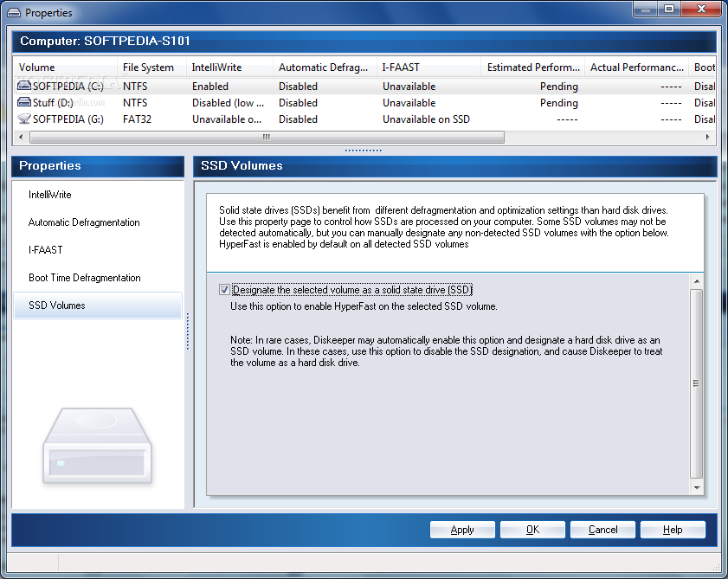Click Pending cell in Stuff (D:) row
Image resolution: width=728 pixels, height=579 pixels.
559,103
